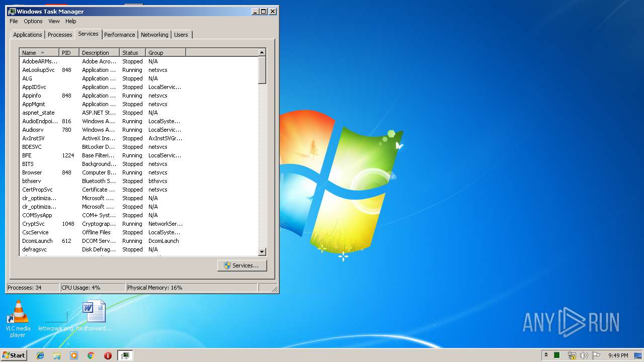
Task: Select the AdobeARMs... service row
Action: point(138,61)
